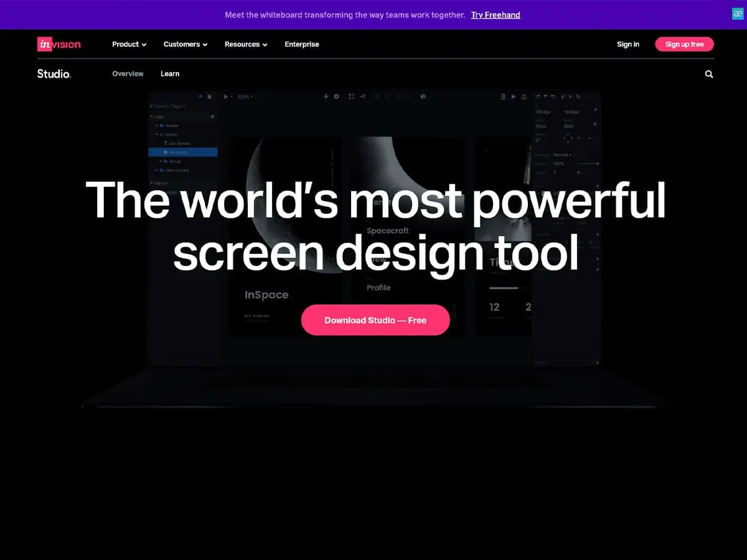Click the Sign up free button
Viewport: 747px width, 560px height.
684,44
